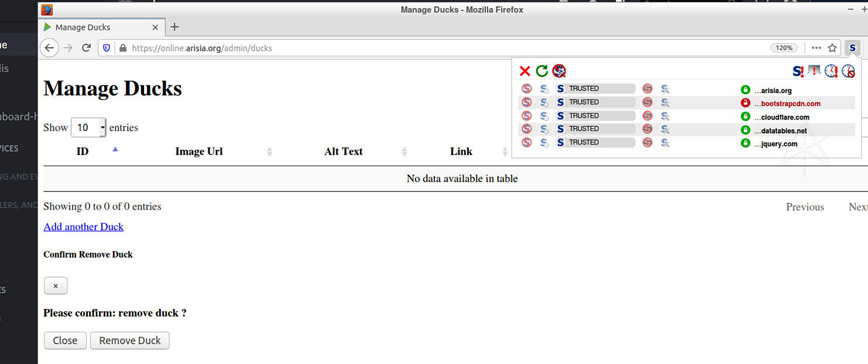The image size is (868, 364).
Task: Close the NoScript popup with red X
Action: (x=524, y=71)
